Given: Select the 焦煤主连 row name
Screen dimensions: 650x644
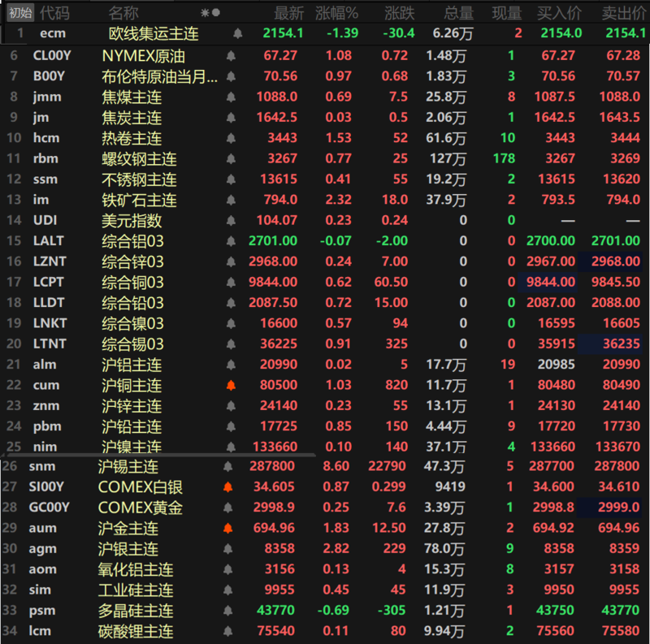Looking at the screenshot, I should 132,97.
